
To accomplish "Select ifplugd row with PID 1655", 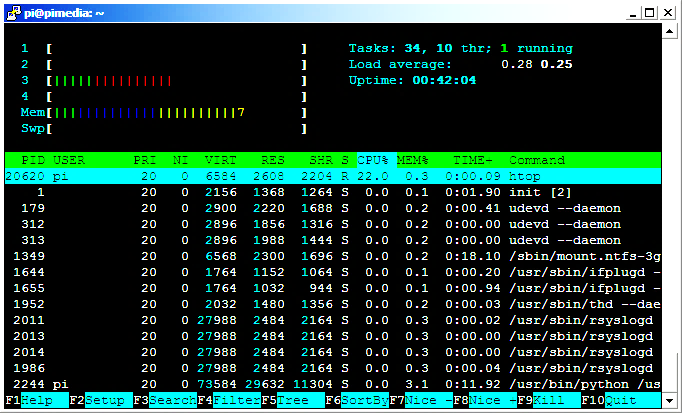I will tap(333, 288).
